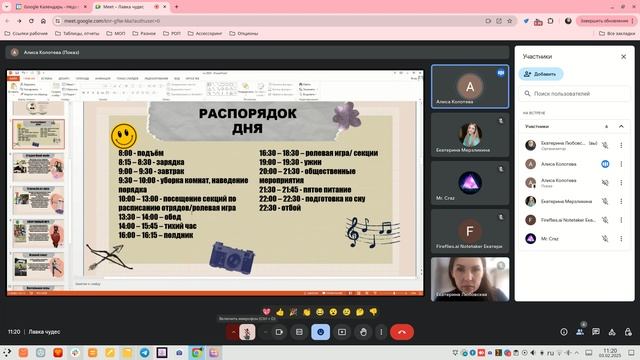640x360 pixels.
Task: Open options for Mr. Craz row
Action: point(621,238)
